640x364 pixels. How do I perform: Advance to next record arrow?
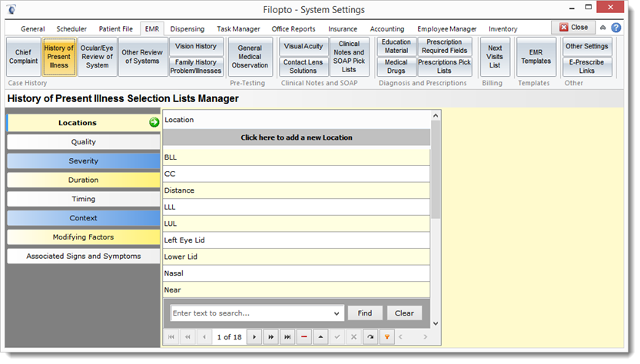[254, 337]
